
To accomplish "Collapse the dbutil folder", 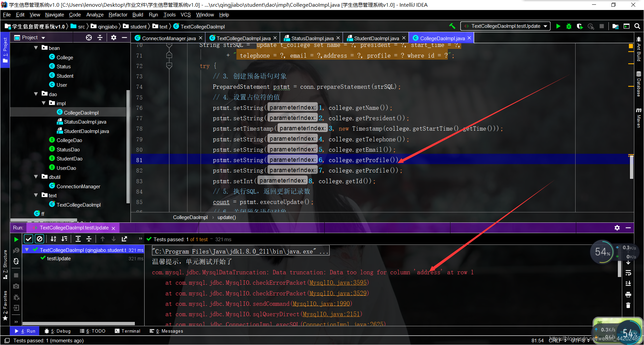I will click(x=36, y=177).
